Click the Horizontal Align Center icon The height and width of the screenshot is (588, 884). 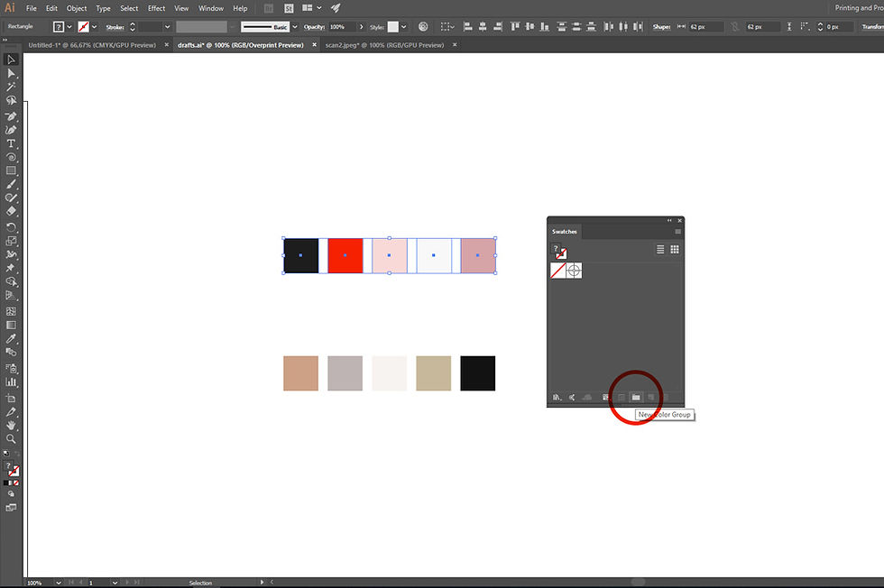(x=482, y=26)
